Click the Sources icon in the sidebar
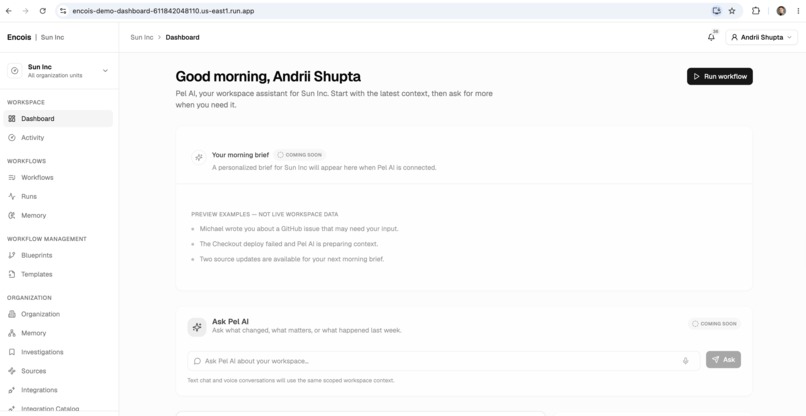The height and width of the screenshot is (416, 806). click(12, 371)
